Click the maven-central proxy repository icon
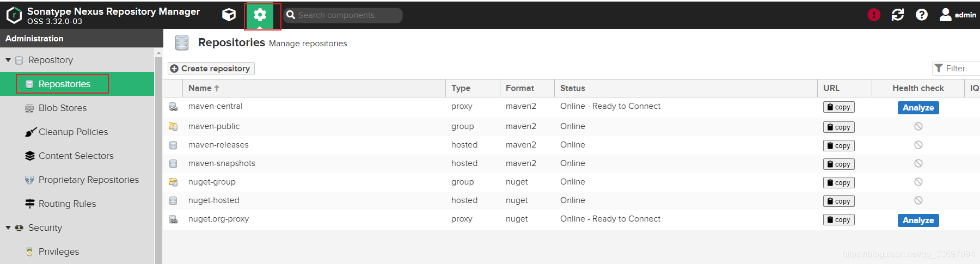The width and height of the screenshot is (980, 264). pos(173,107)
